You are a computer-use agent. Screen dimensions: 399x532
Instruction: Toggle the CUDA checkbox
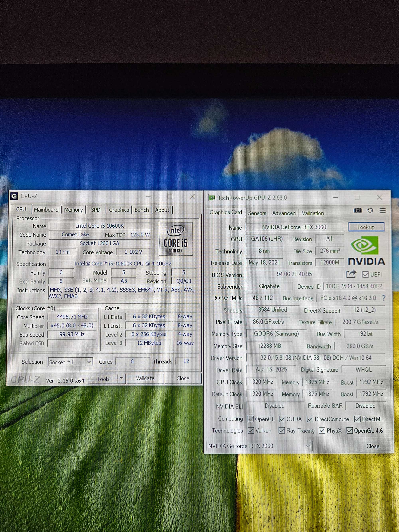282,419
